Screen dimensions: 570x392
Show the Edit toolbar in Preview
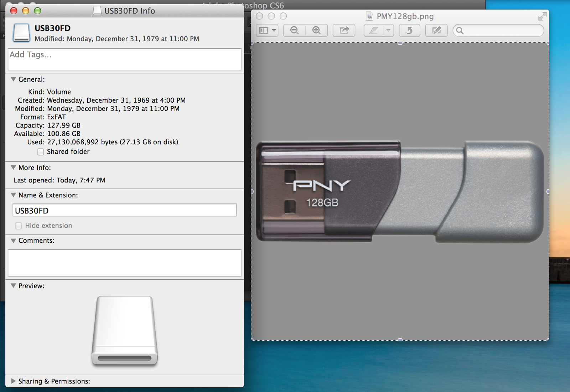click(x=436, y=31)
